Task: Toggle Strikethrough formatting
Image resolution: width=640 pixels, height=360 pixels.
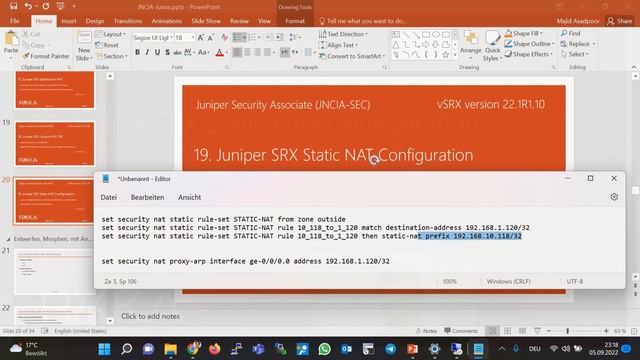Action: (x=177, y=52)
